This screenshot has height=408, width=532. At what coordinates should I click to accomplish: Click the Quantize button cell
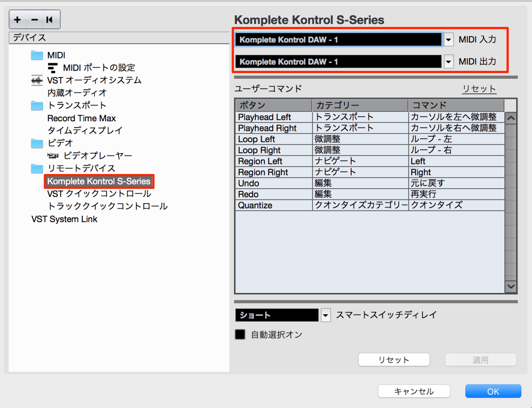[x=274, y=205]
